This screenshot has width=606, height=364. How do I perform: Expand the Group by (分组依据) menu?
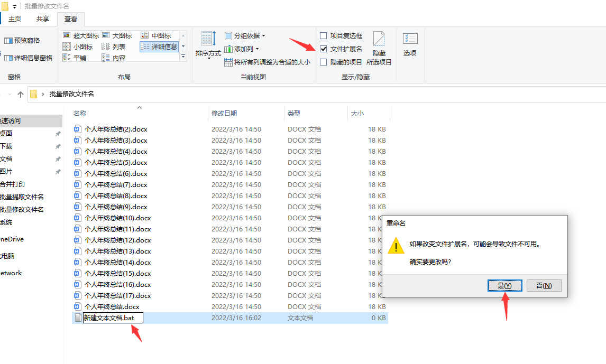[x=245, y=35]
